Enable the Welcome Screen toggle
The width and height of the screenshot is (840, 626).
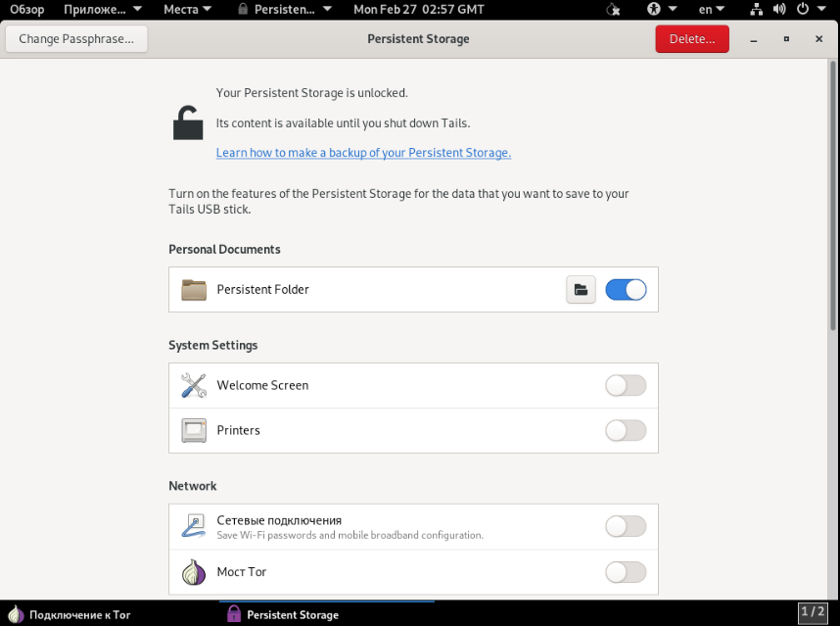pyautogui.click(x=626, y=386)
